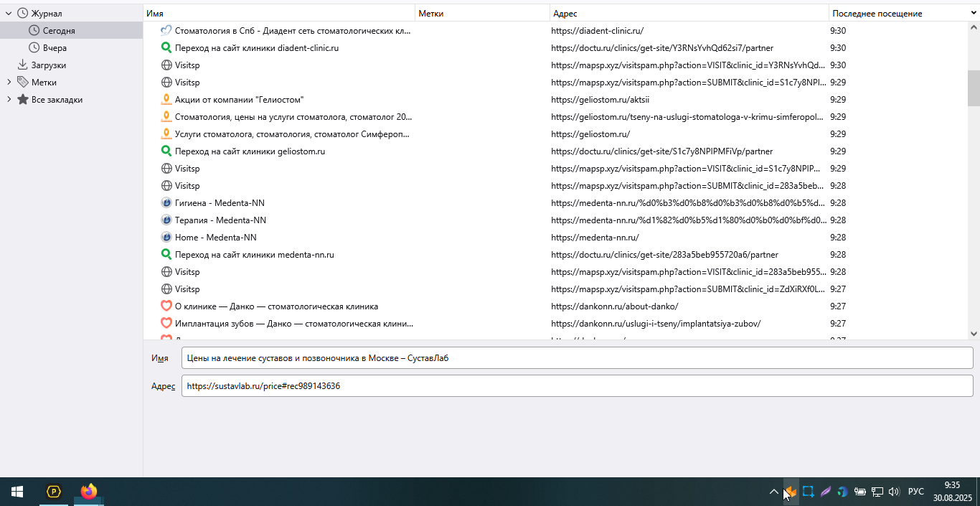
Task: Open the network status tray icon
Action: click(877, 492)
